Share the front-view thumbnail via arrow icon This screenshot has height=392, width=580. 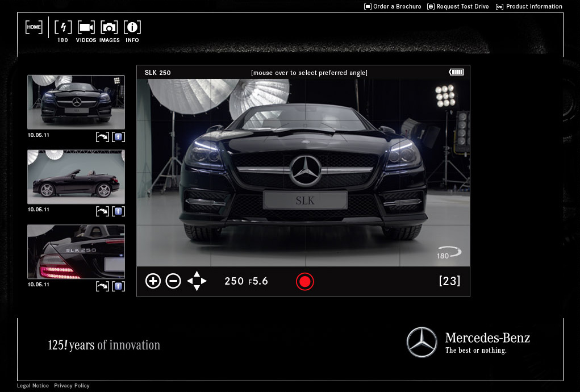point(102,137)
